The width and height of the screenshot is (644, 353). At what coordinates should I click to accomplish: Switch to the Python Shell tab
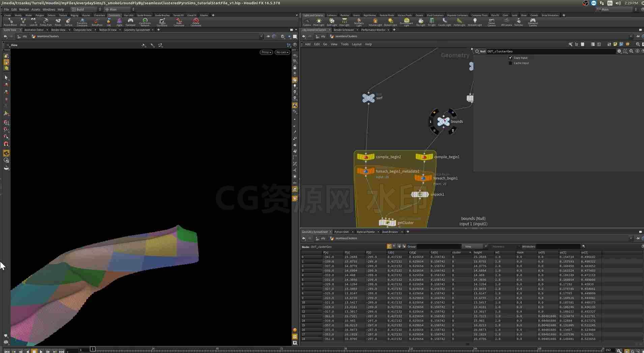pos(341,232)
